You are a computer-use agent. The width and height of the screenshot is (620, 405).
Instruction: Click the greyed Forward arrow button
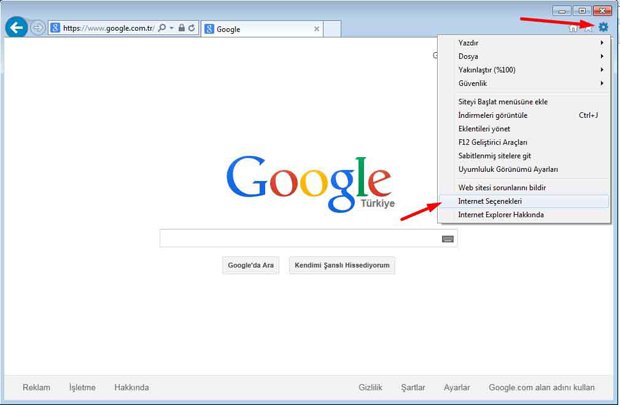pos(38,28)
